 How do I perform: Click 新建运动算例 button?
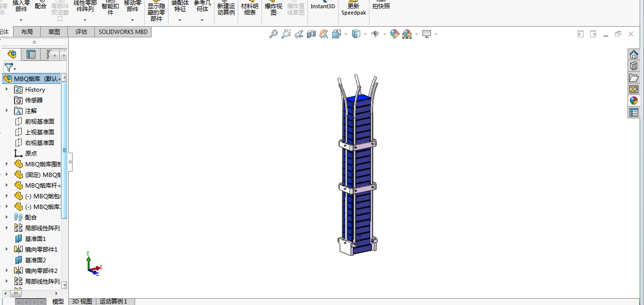click(226, 8)
